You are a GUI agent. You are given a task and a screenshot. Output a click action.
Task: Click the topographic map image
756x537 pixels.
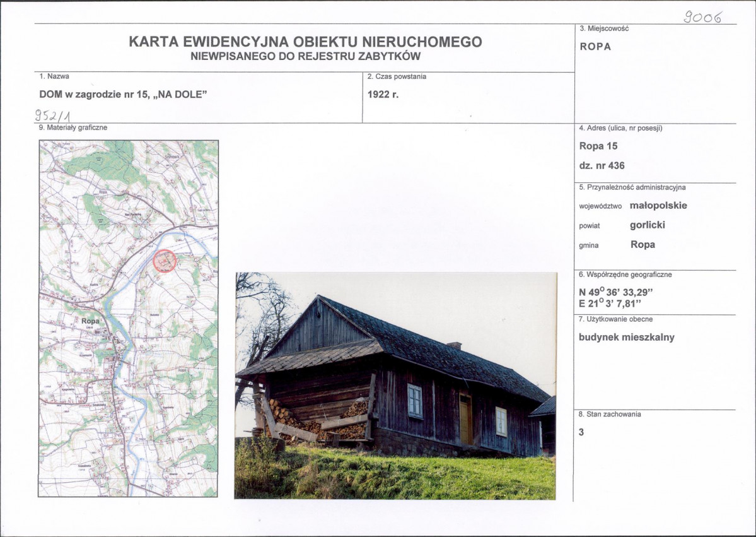[x=128, y=319]
